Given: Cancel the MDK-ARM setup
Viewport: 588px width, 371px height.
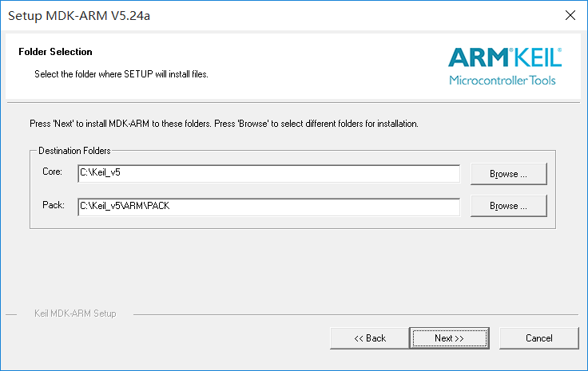Looking at the screenshot, I should pyautogui.click(x=539, y=338).
